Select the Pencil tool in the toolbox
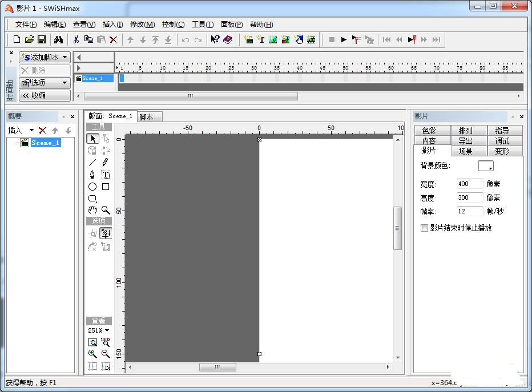 click(106, 163)
